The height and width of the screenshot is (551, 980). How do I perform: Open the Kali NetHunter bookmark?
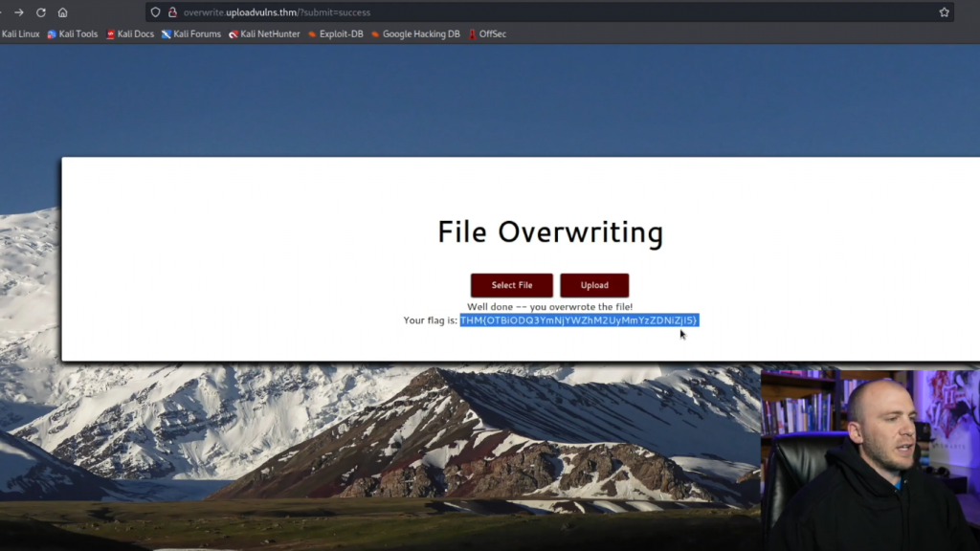(x=264, y=34)
